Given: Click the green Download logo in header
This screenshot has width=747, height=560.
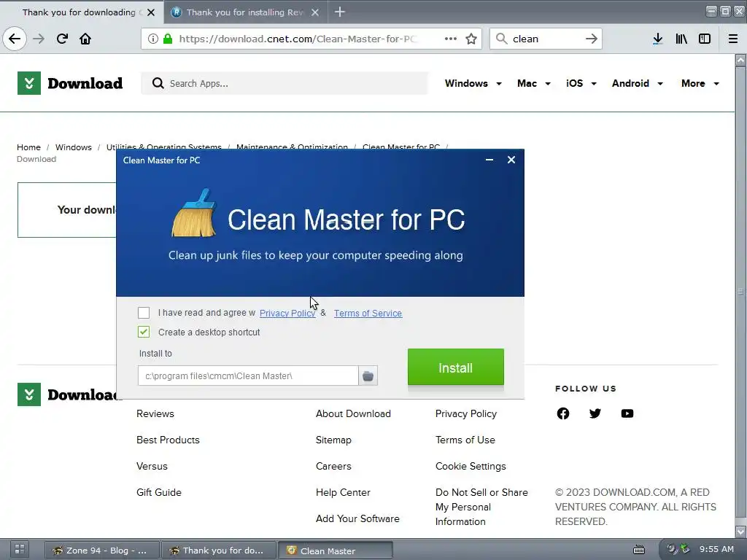Looking at the screenshot, I should tap(70, 83).
